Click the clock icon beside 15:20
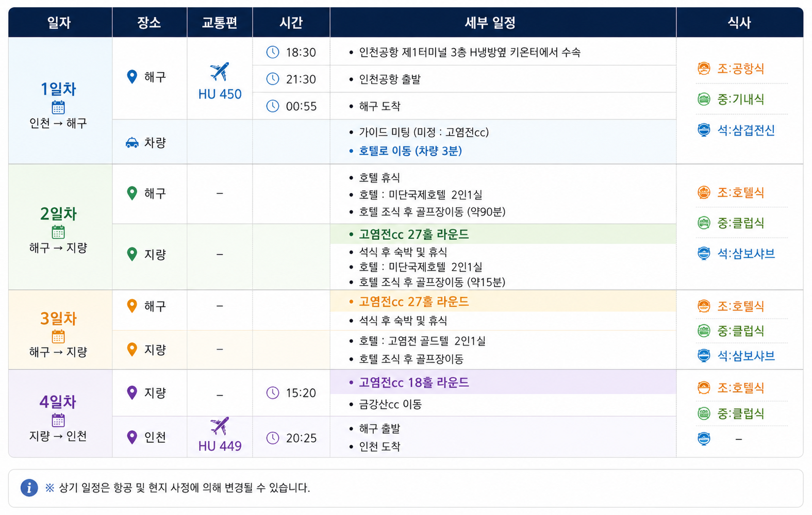Viewport: 812px width, 515px height. click(272, 393)
